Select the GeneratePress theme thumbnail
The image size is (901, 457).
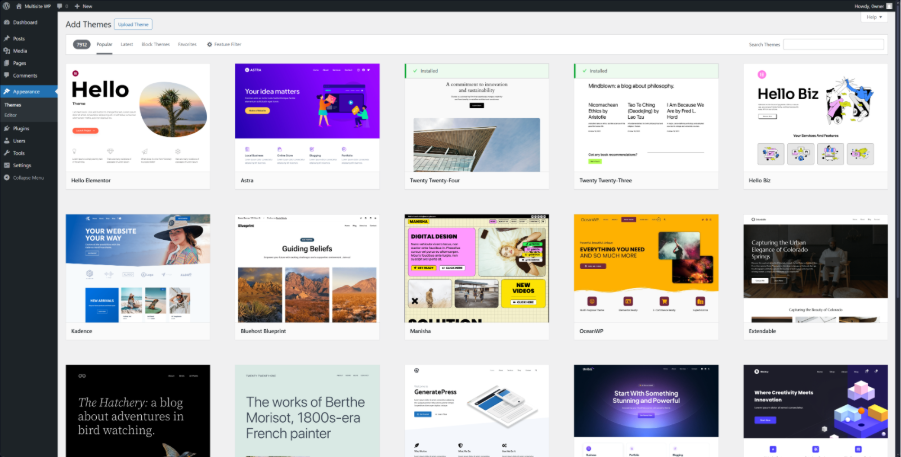476,411
